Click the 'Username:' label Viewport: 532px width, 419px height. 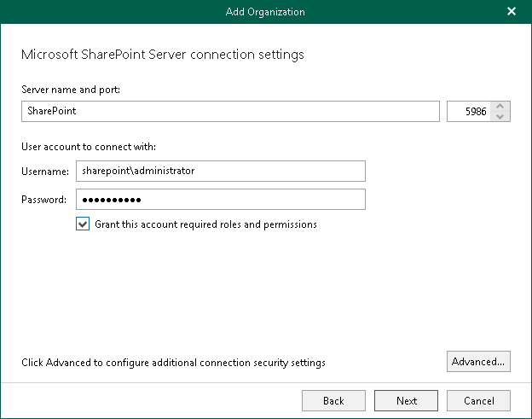click(45, 172)
